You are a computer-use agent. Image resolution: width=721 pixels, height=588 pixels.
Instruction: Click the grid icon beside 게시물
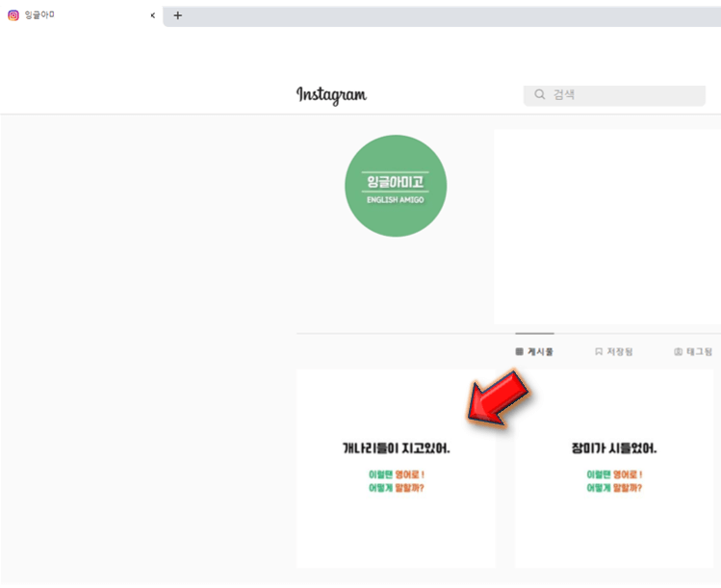520,351
